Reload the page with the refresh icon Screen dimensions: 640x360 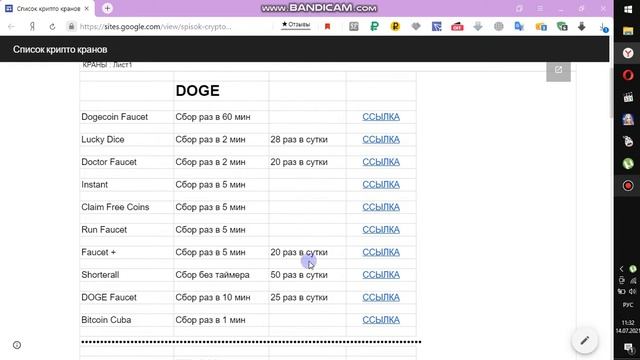coord(52,27)
